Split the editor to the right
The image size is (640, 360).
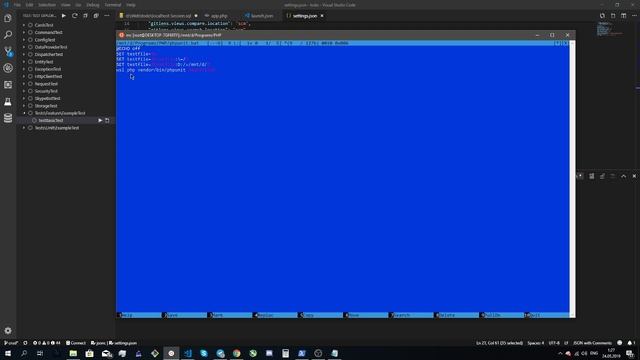[x=623, y=16]
